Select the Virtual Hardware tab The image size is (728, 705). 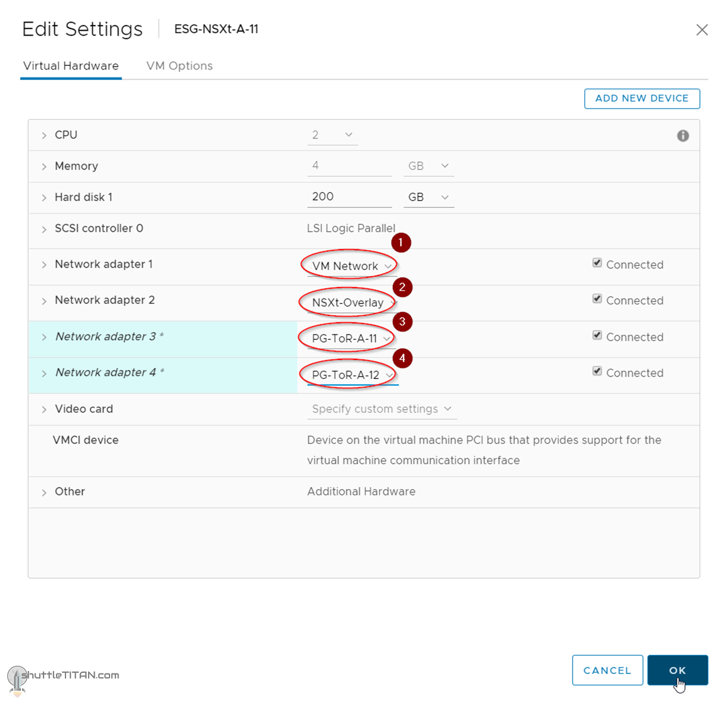pos(71,66)
